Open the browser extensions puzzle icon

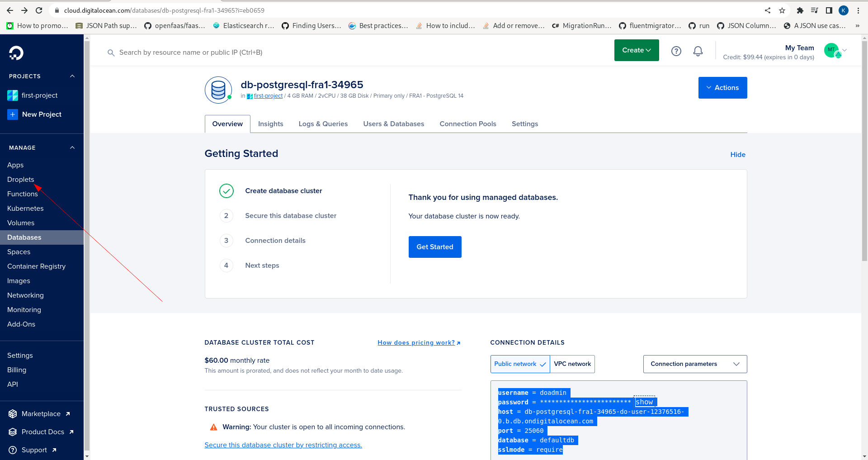pyautogui.click(x=800, y=10)
